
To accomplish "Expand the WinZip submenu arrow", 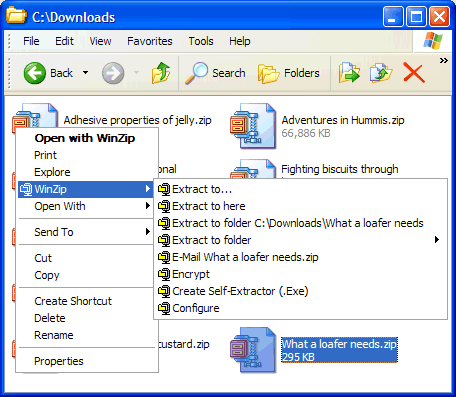I will pyautogui.click(x=148, y=189).
